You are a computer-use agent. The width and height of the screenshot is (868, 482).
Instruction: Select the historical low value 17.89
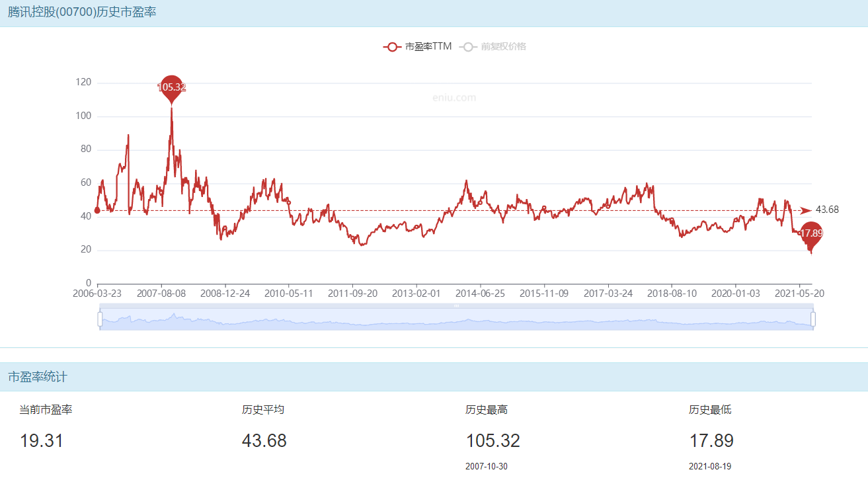[x=711, y=441]
